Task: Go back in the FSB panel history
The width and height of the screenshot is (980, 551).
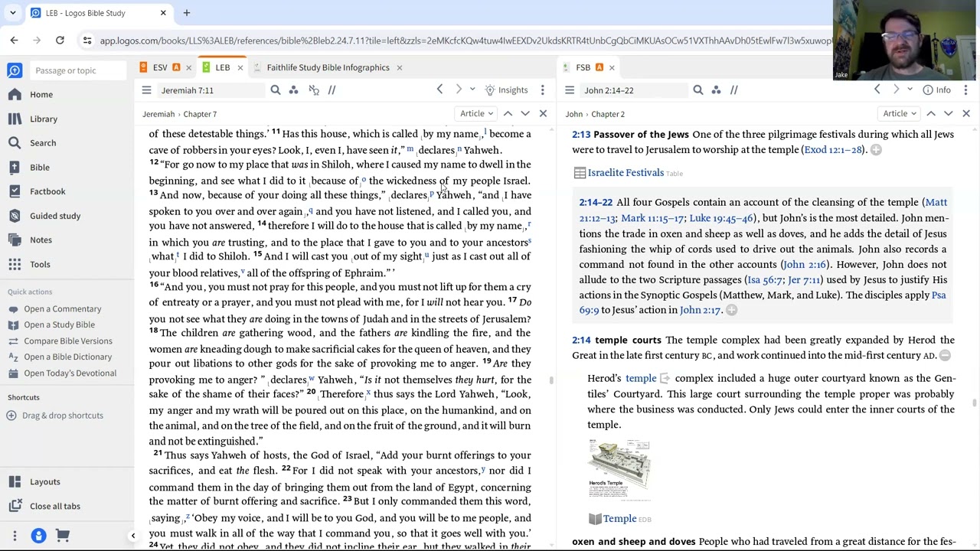Action: click(877, 90)
